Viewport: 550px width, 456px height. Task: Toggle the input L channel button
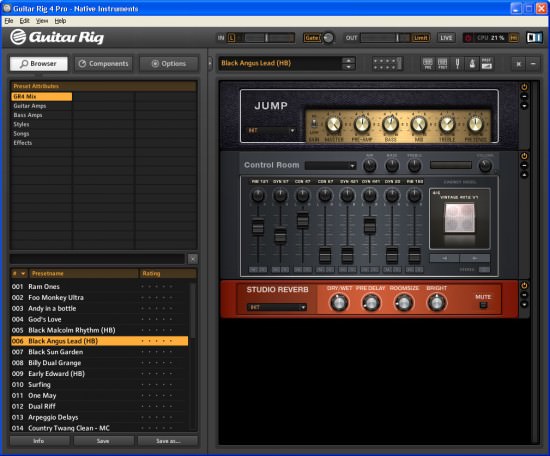point(232,38)
